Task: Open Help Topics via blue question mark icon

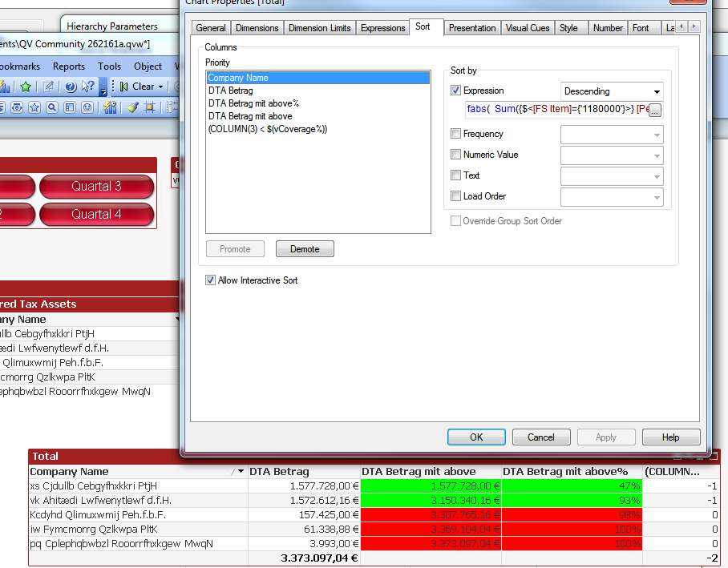Action: pos(71,87)
